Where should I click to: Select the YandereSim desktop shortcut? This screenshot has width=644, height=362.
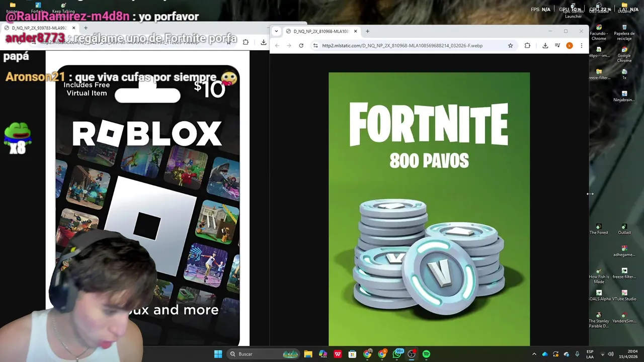click(624, 318)
